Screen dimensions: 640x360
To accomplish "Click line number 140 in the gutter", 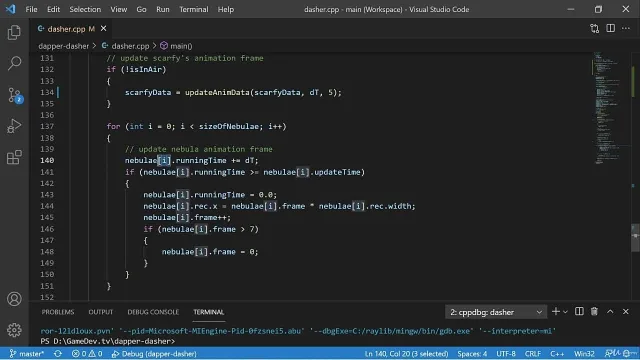I will [x=47, y=160].
